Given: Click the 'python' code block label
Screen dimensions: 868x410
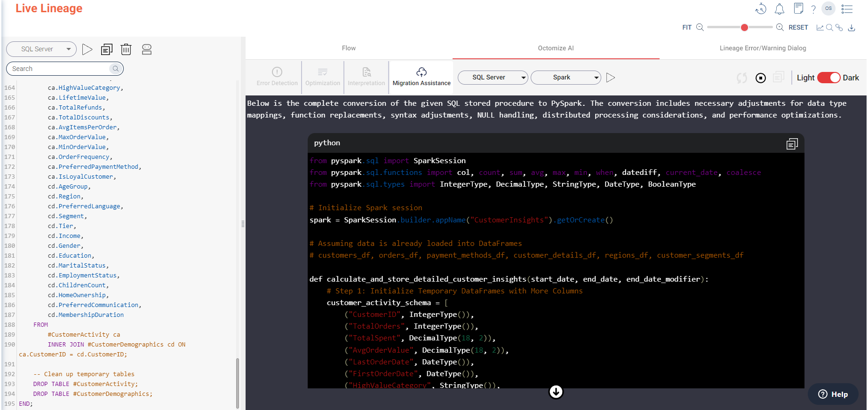Looking at the screenshot, I should click(327, 143).
